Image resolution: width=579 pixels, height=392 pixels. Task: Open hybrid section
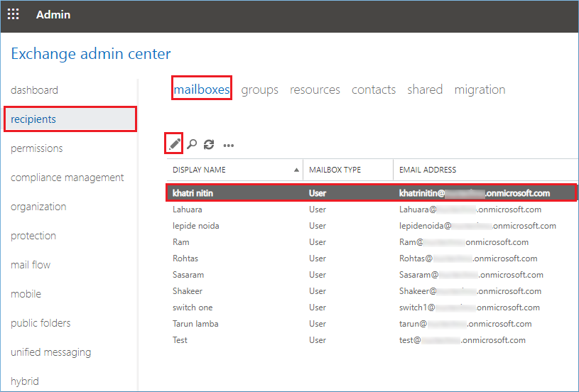(x=25, y=381)
